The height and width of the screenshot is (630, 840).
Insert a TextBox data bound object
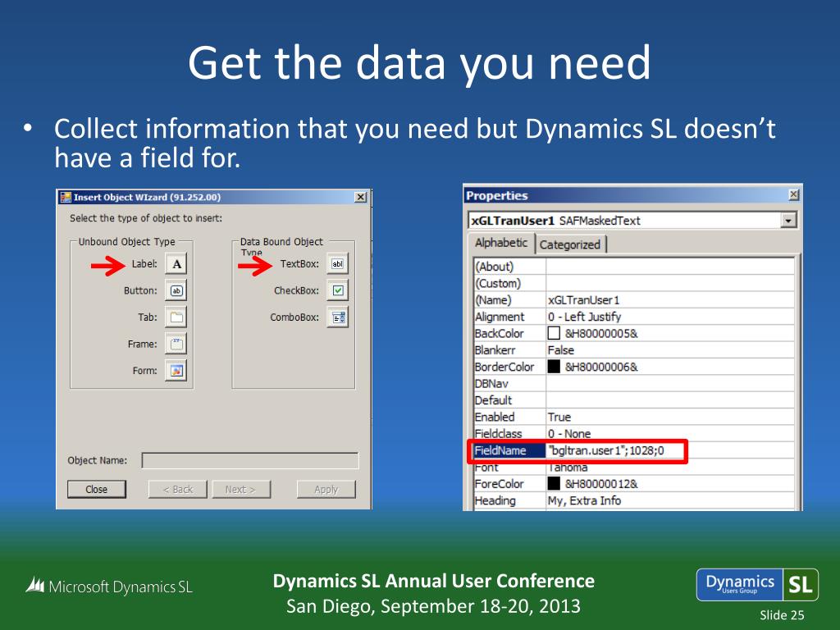[337, 263]
